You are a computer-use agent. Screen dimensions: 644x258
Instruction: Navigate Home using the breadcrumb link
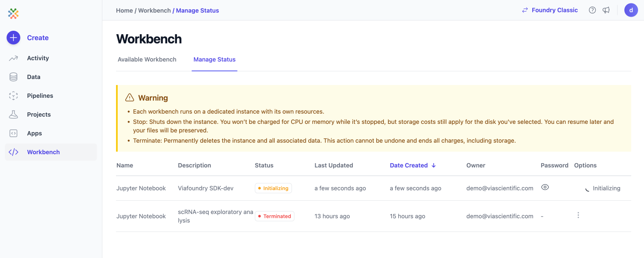tap(124, 10)
